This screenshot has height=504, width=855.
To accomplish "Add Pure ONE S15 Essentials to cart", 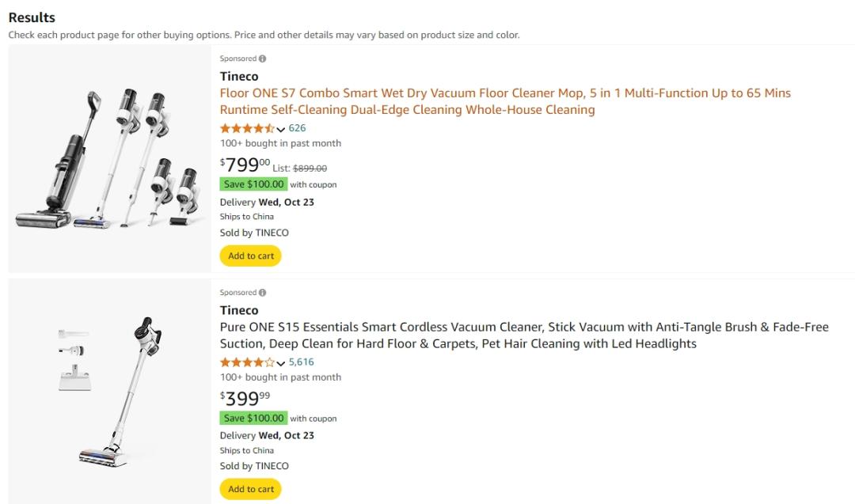I will click(251, 489).
